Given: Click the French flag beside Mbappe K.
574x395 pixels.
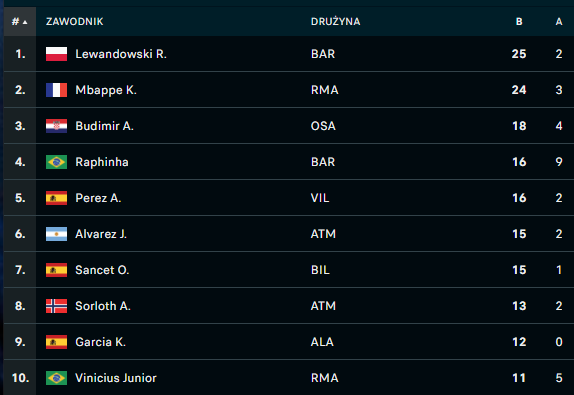Looking at the screenshot, I should pos(56,90).
